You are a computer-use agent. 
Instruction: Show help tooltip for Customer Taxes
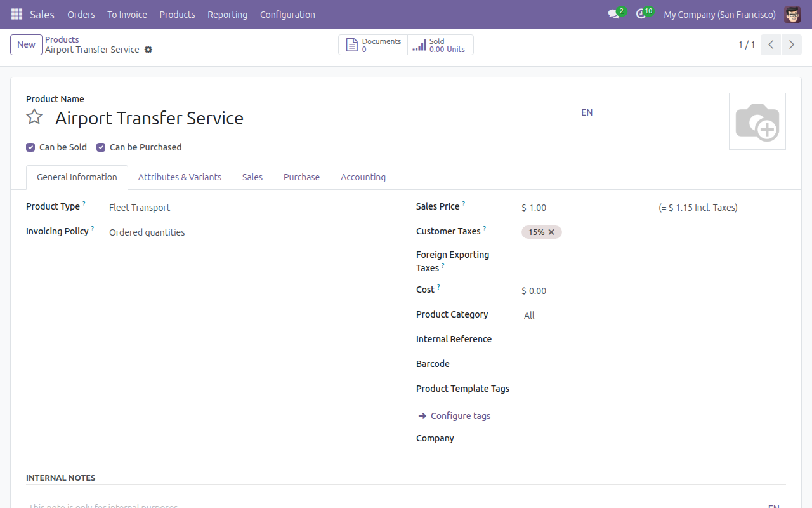coord(485,229)
